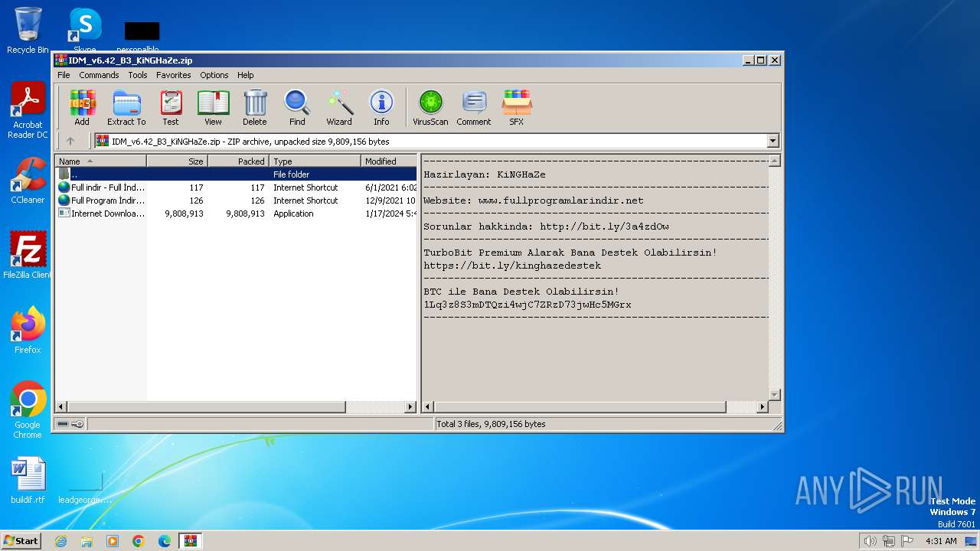The width and height of the screenshot is (980, 551).
Task: Open the CCleaner desktop shortcut
Action: [28, 181]
